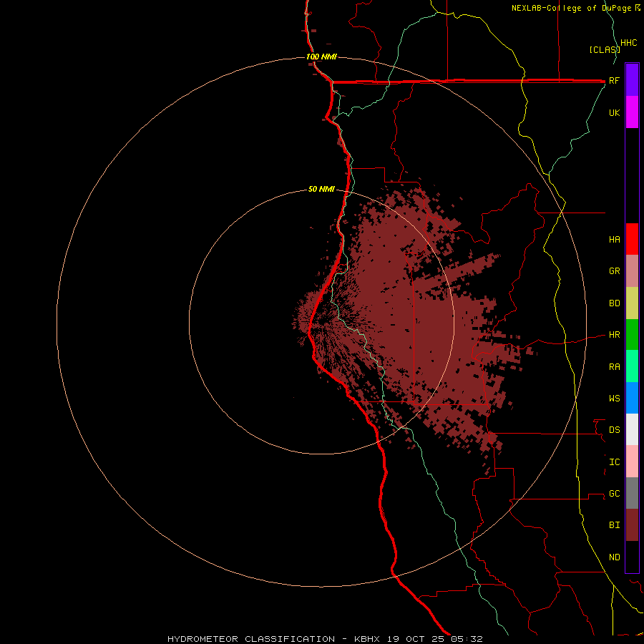Click the magenta UK color swatch
The height and width of the screenshot is (644, 644).
(632, 112)
